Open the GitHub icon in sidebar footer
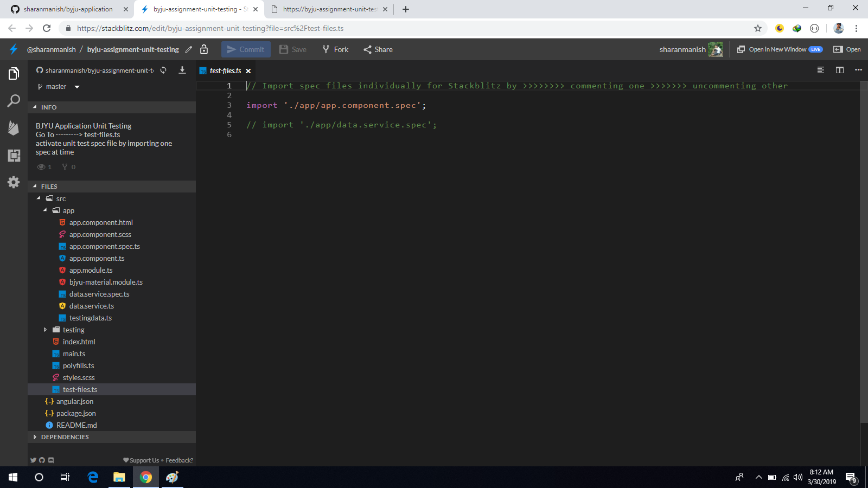The image size is (868, 488). click(42, 460)
